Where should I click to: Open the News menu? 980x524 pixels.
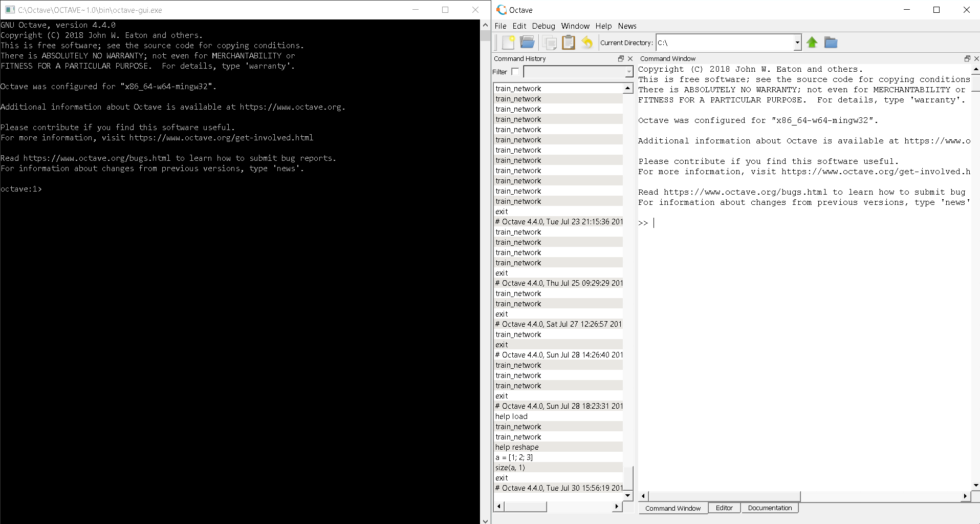(x=627, y=26)
